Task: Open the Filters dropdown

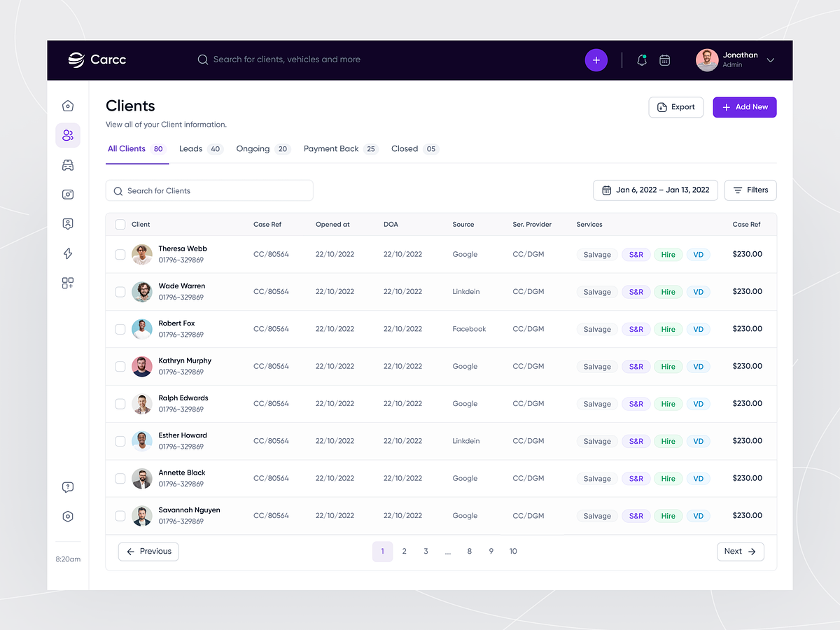Action: (x=750, y=190)
